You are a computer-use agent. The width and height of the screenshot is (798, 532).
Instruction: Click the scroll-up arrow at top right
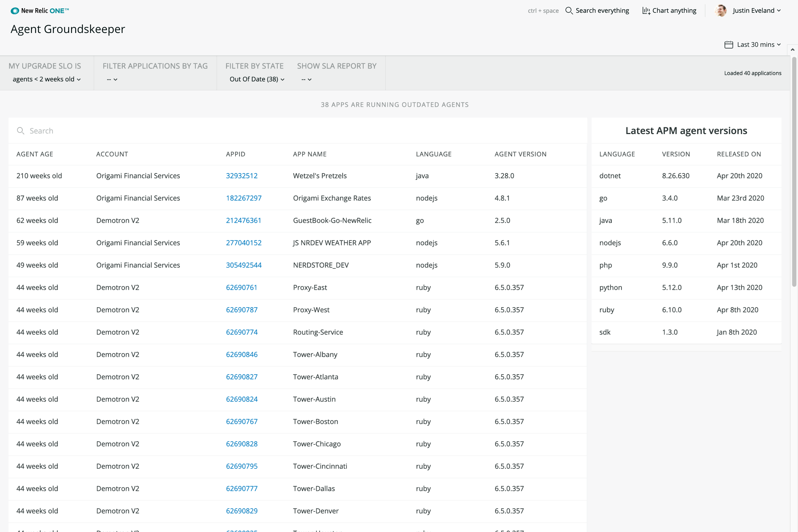[792, 50]
